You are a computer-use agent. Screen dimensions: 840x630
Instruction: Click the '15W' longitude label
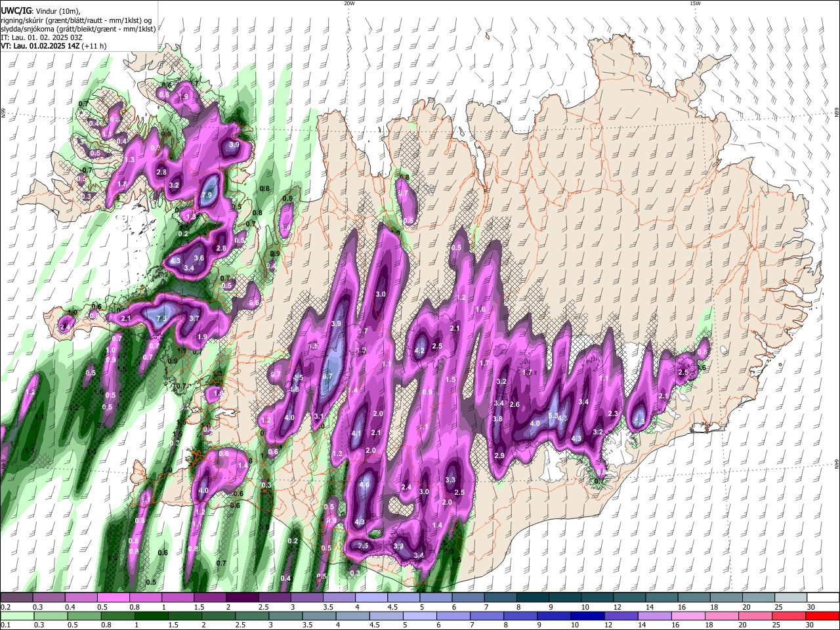pyautogui.click(x=695, y=3)
